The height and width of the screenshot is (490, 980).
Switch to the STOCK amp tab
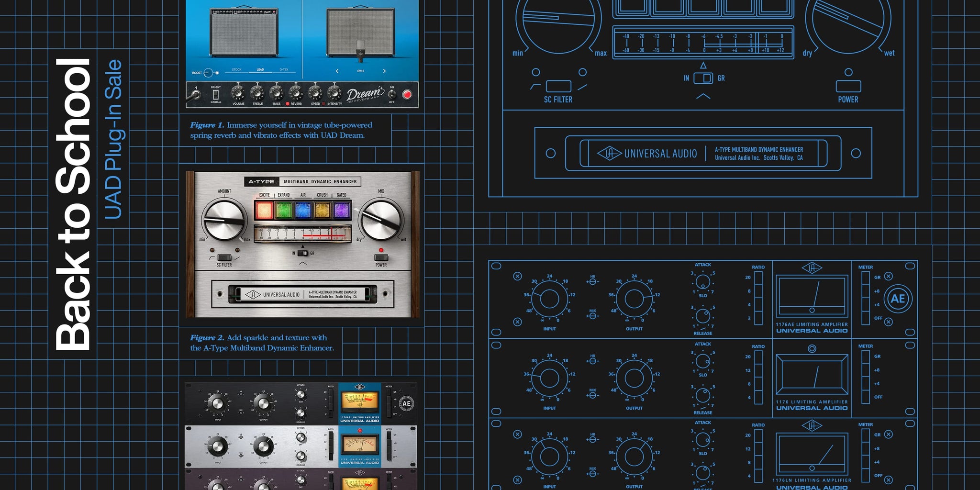236,70
